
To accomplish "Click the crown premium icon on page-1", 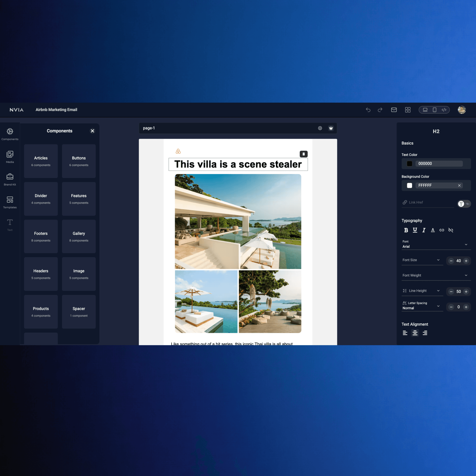I will click(x=331, y=128).
